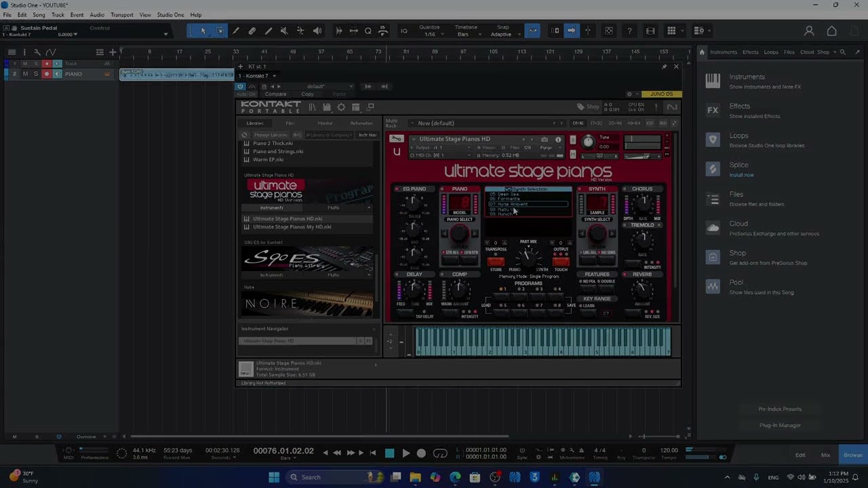Select the Eraser tool
The width and height of the screenshot is (868, 488).
coord(252,31)
